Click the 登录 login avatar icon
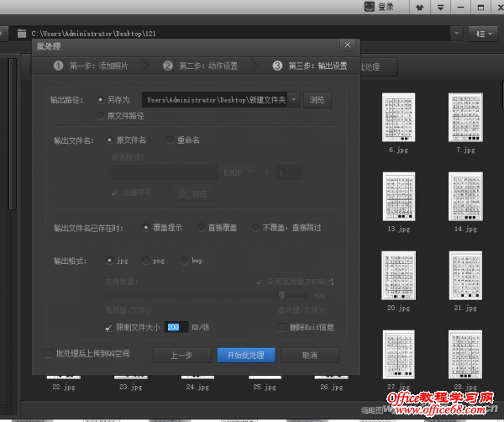The width and height of the screenshot is (504, 422). coord(369,8)
